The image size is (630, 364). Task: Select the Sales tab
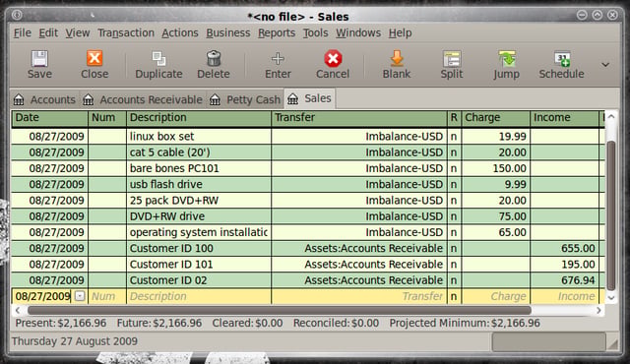click(x=310, y=98)
